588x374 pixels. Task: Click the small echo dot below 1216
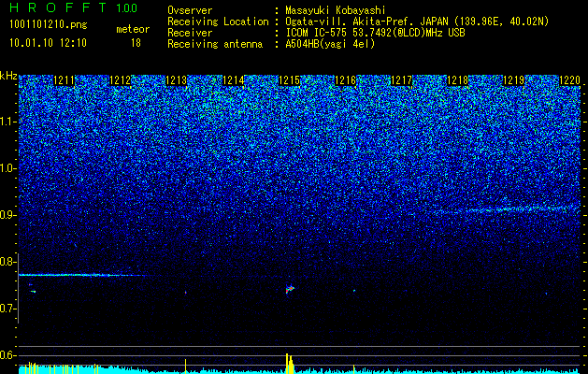coord(354,291)
